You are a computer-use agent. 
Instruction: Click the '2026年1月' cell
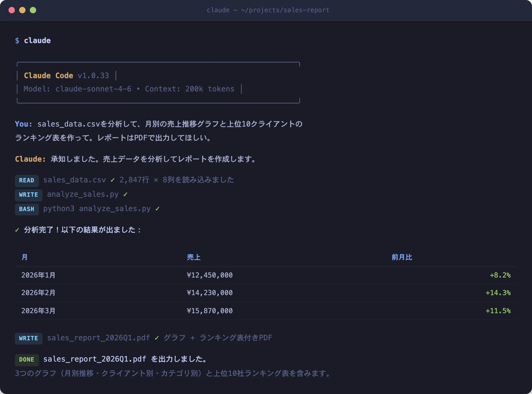[38, 275]
